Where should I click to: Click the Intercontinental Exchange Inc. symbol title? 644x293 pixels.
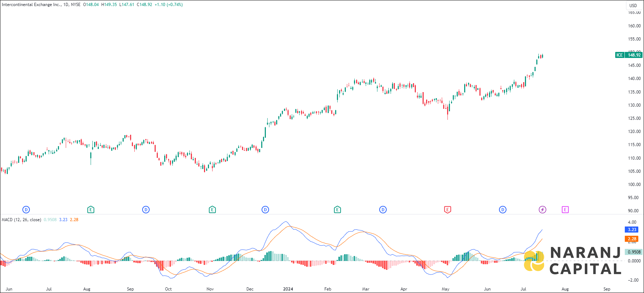31,5
